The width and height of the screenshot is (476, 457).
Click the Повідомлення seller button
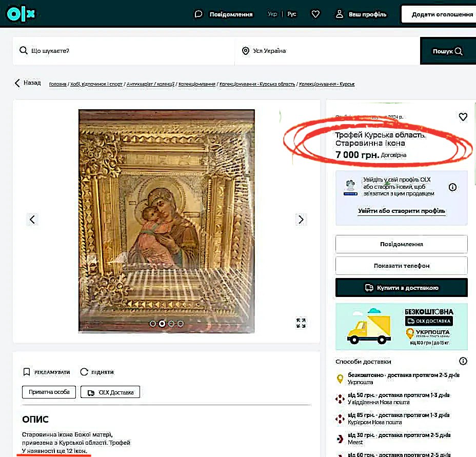click(401, 244)
